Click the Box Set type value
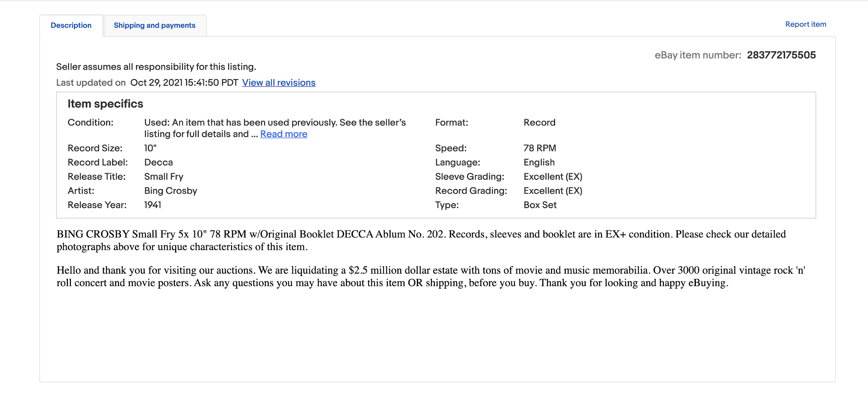This screenshot has height=402, width=868. click(x=539, y=205)
